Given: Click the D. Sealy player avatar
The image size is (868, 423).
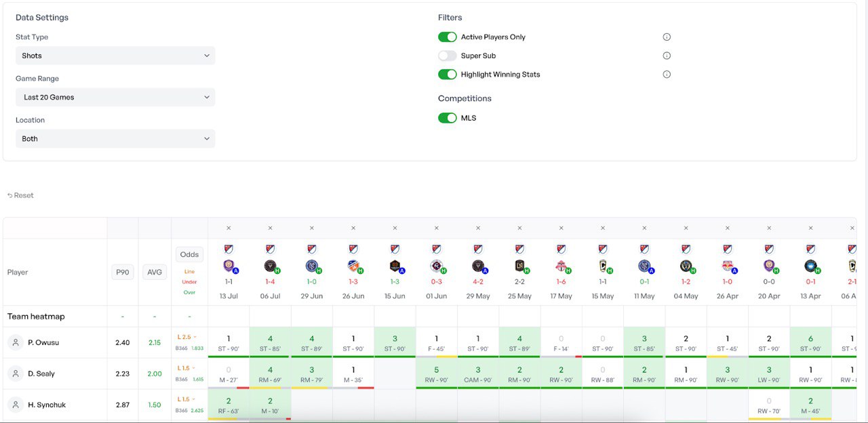Looking at the screenshot, I should (15, 374).
